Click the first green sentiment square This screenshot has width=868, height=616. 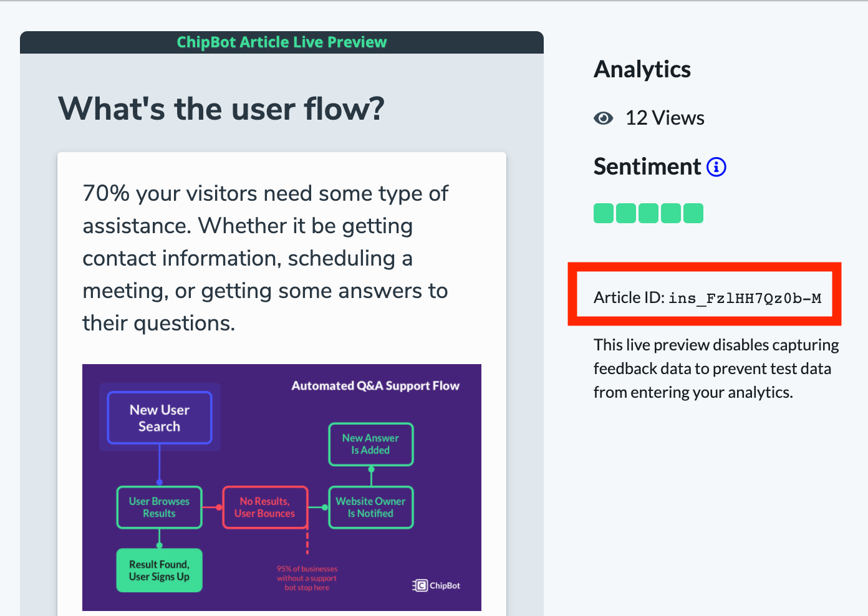click(x=604, y=213)
